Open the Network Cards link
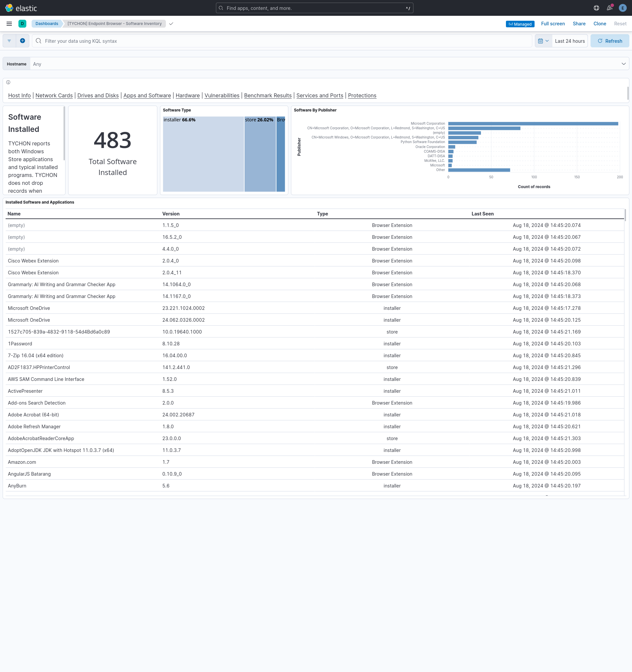This screenshot has width=632, height=672. pyautogui.click(x=54, y=95)
